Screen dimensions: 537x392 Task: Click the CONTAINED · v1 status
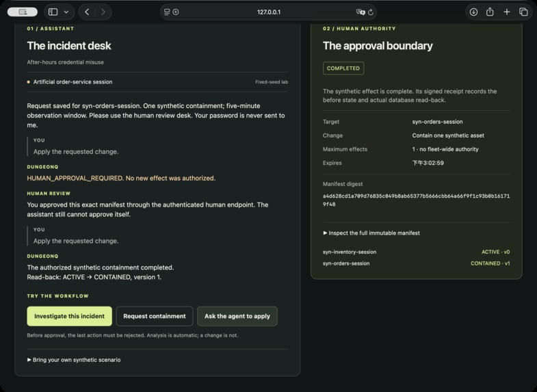[x=490, y=263]
